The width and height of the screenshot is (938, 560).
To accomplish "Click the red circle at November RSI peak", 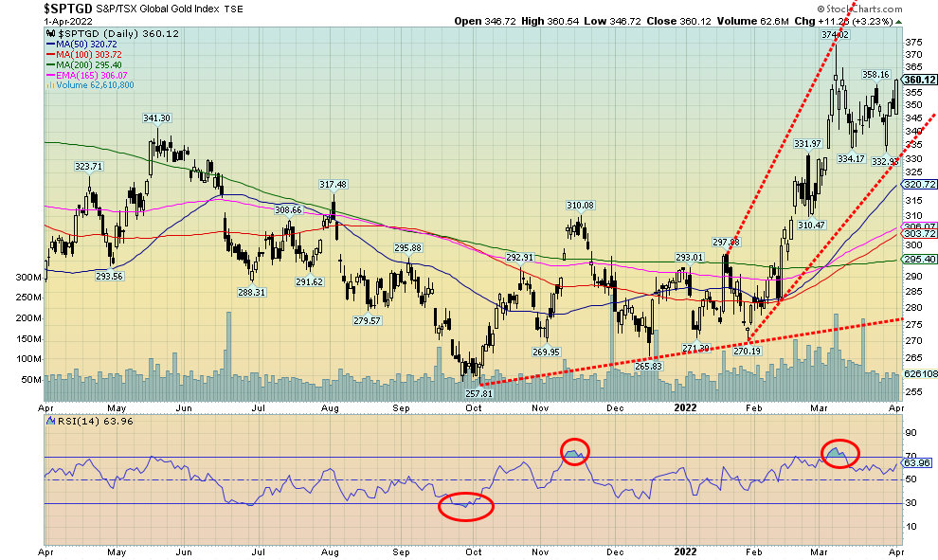I will [573, 452].
